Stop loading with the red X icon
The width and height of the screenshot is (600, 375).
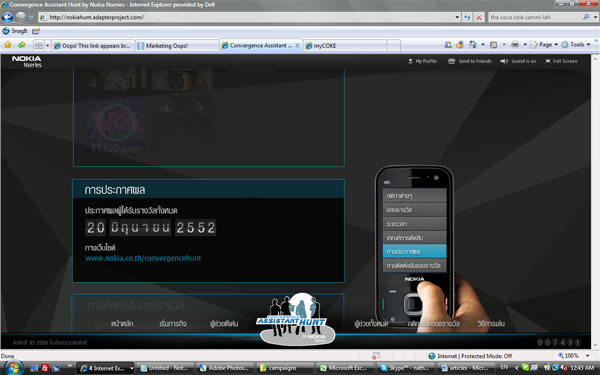(479, 17)
